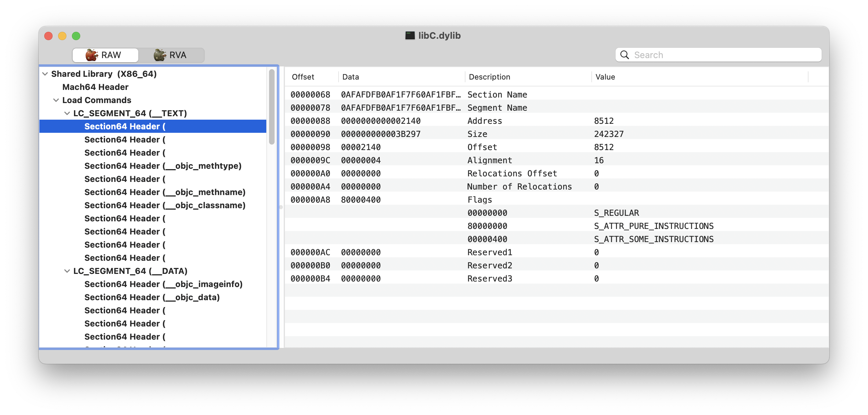Collapse the Load Commands node
The image size is (868, 415).
tap(56, 100)
